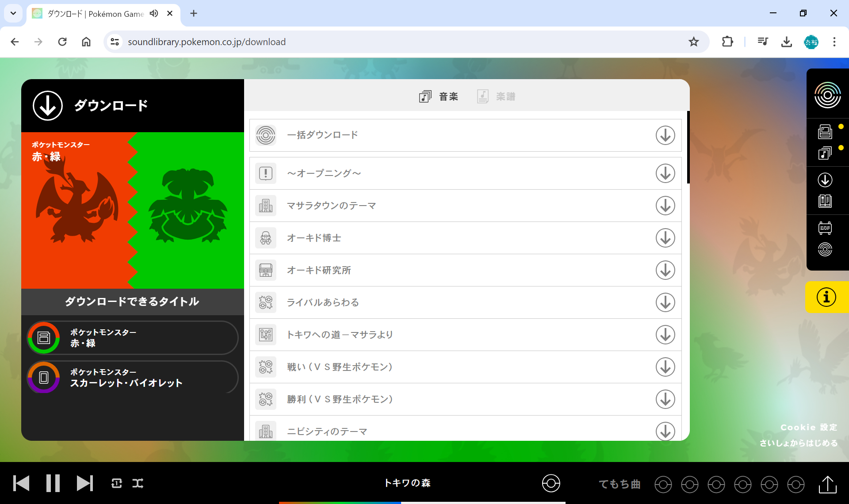Screen dimensions: 849x504
Task: Click ダウンロードできるタイトル heading
Action: tap(132, 302)
